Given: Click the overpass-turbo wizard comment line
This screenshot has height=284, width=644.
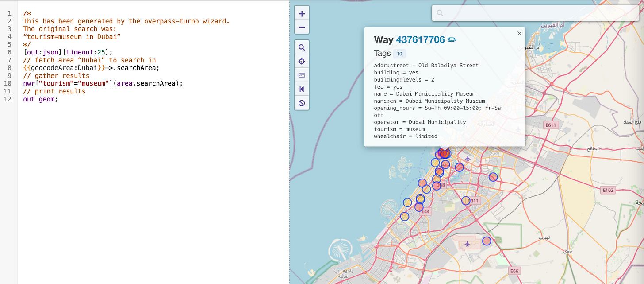Looking at the screenshot, I should [x=126, y=21].
